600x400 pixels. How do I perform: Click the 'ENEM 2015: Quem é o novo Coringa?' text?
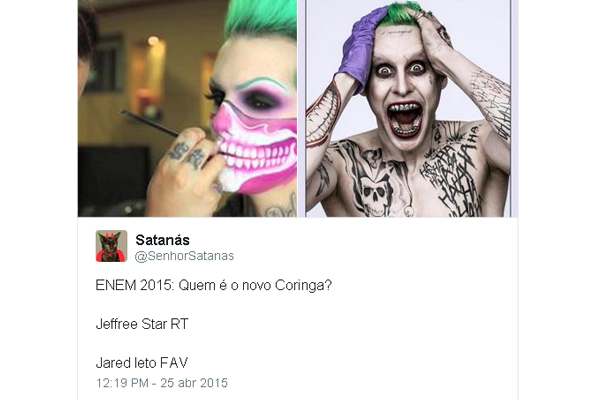tap(214, 286)
